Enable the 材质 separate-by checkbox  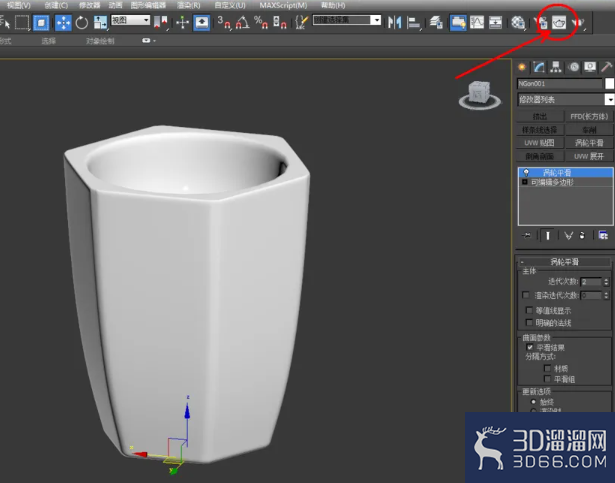(x=548, y=368)
